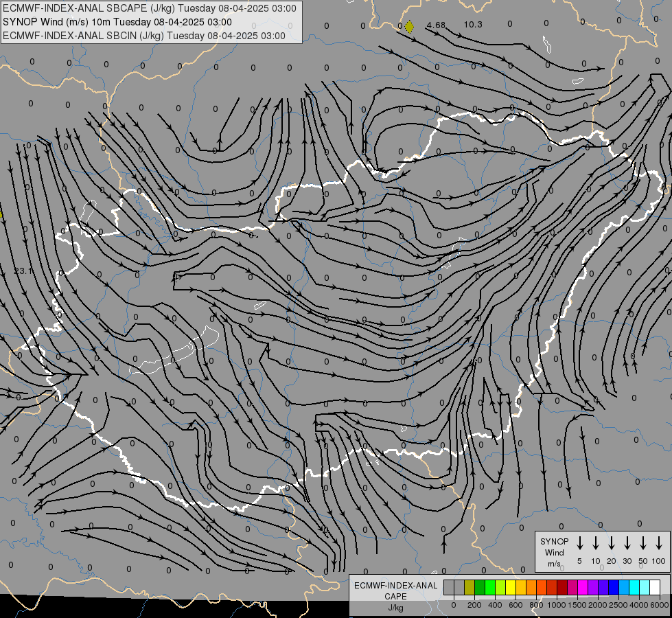
Task: Click the 6000 tick label on CAPE scale
Action: [x=660, y=605]
